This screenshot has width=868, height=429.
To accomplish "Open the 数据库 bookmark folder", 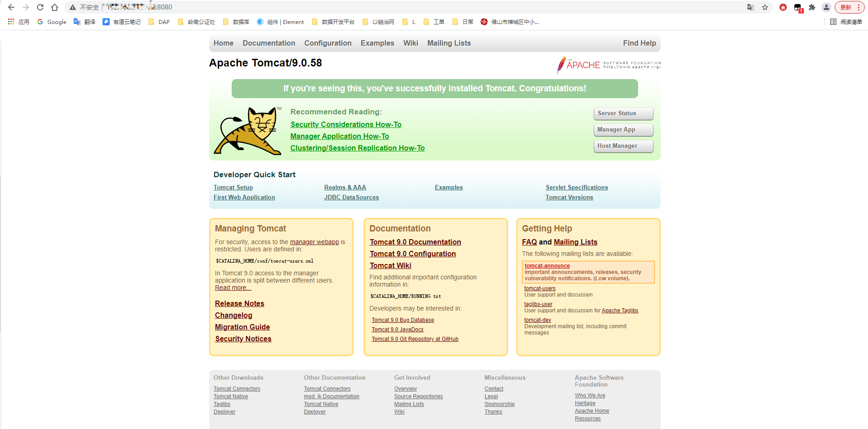I will pos(236,22).
